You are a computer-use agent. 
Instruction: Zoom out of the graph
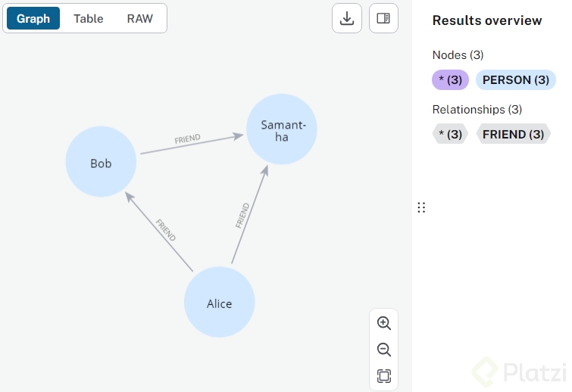[384, 350]
